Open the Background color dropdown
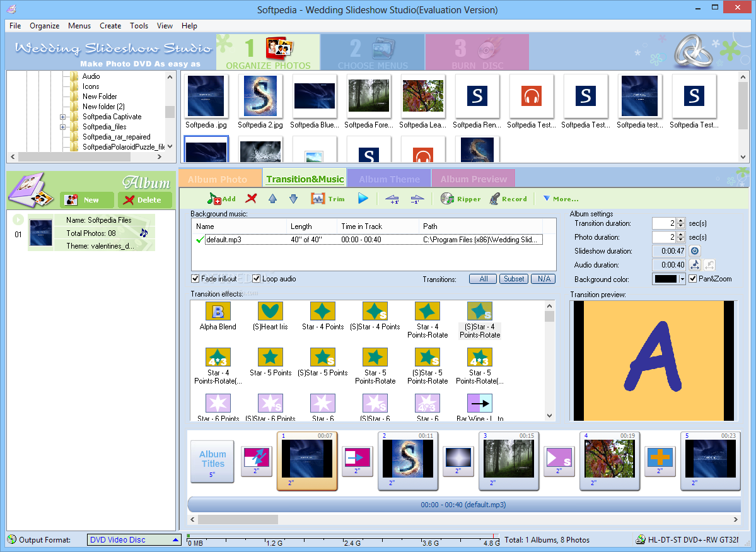756x552 pixels. 682,279
